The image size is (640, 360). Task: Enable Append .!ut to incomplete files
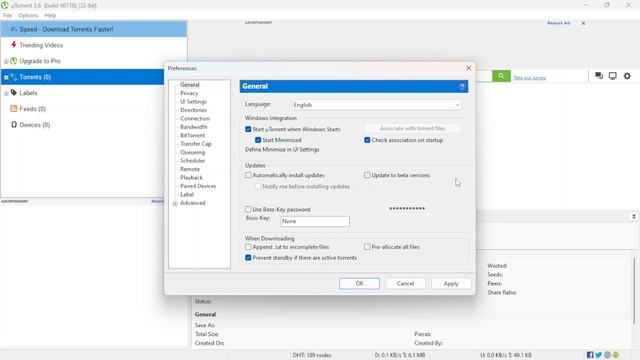(x=248, y=247)
